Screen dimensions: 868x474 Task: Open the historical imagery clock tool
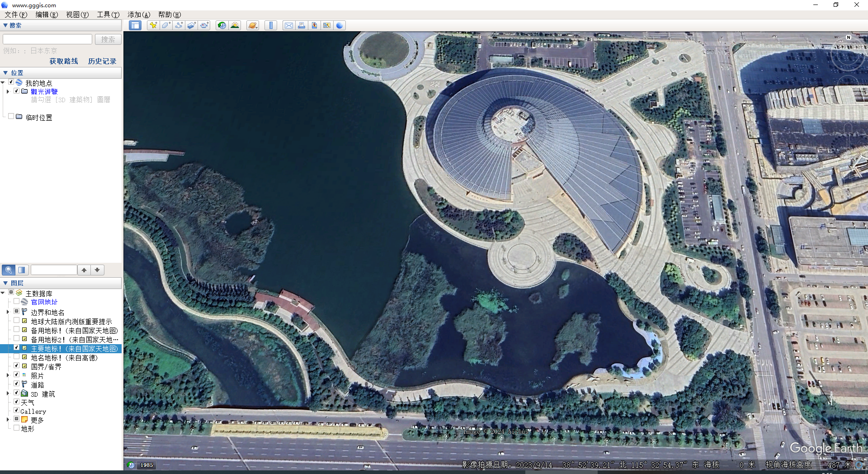tap(222, 25)
